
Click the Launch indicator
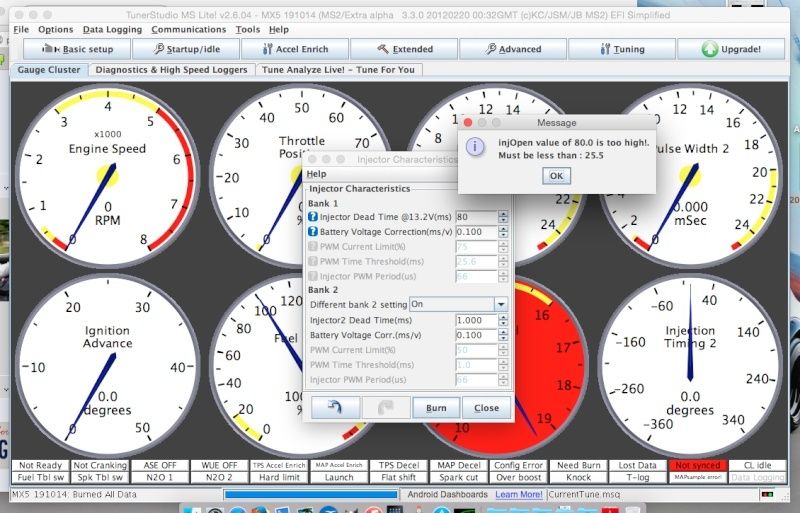pos(339,477)
